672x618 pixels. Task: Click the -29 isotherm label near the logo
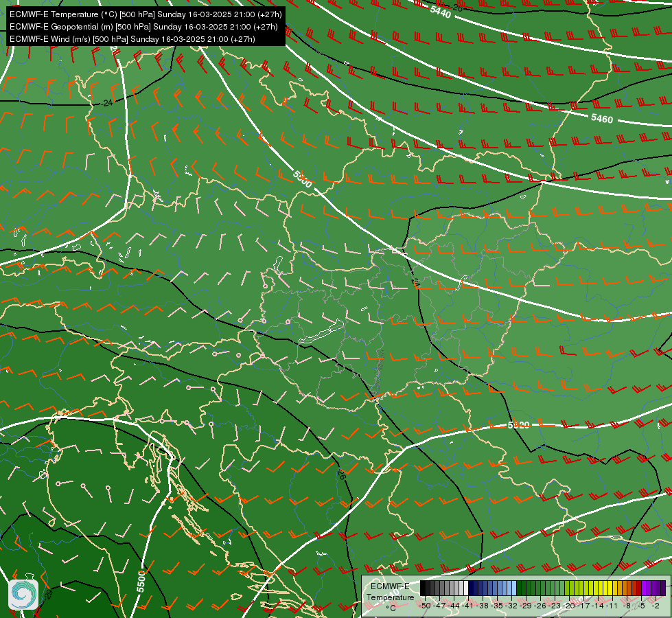point(48,594)
